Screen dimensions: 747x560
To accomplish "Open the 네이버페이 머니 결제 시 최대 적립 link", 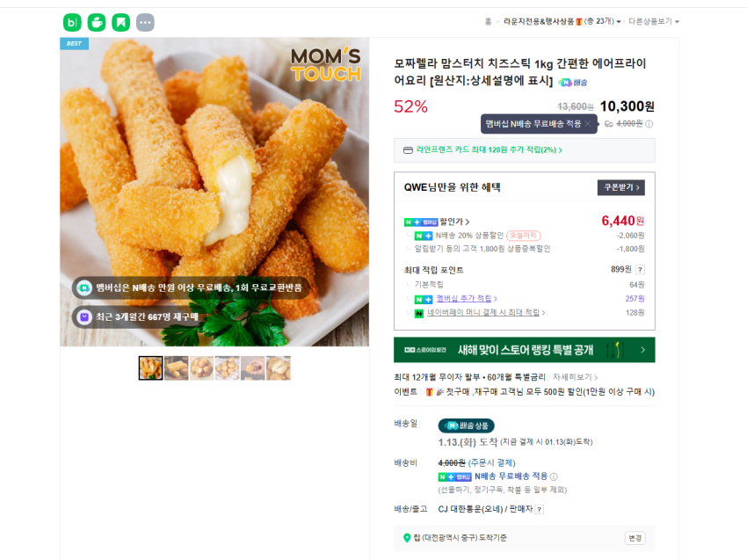I will pyautogui.click(x=486, y=313).
